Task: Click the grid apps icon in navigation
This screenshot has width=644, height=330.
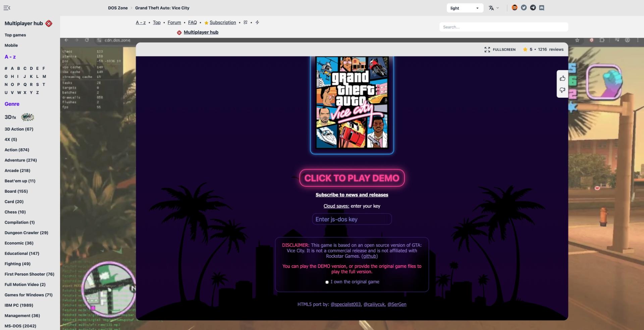Action: coord(246,22)
